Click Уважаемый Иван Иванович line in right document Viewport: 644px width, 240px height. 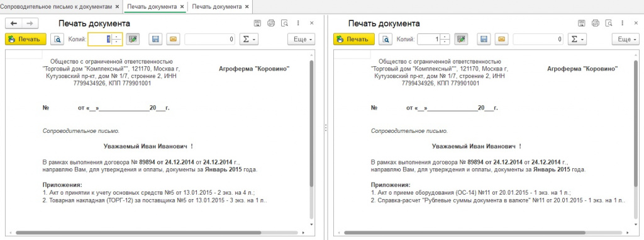[x=477, y=146]
